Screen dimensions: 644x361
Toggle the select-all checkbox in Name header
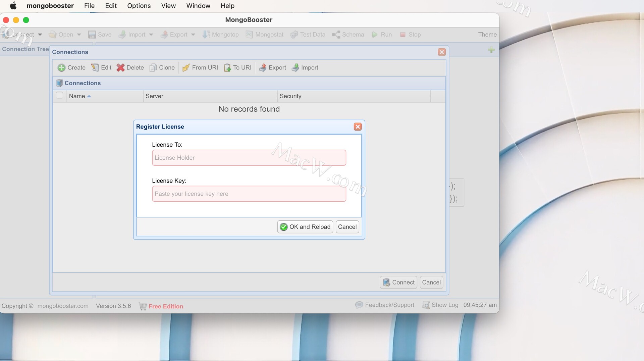click(x=60, y=96)
